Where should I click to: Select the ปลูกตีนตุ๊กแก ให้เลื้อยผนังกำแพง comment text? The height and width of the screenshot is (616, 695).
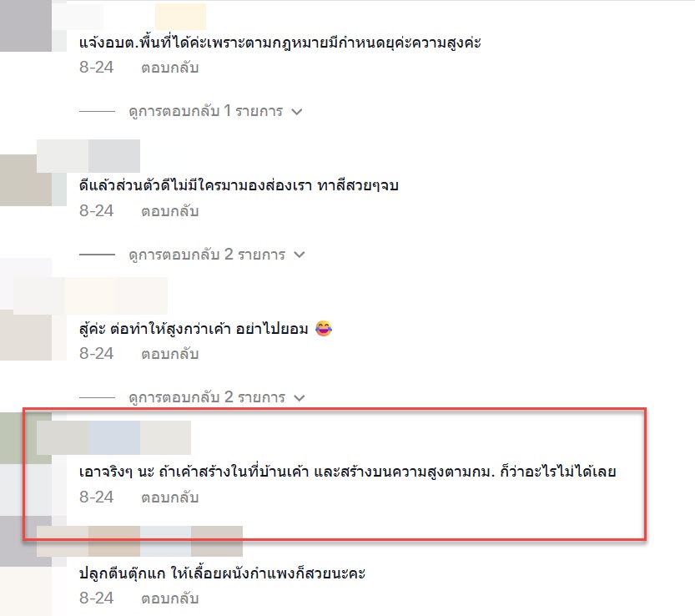click(x=222, y=573)
